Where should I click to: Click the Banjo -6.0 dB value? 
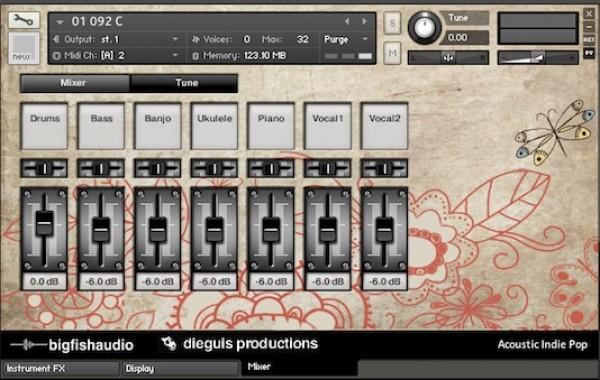point(158,282)
